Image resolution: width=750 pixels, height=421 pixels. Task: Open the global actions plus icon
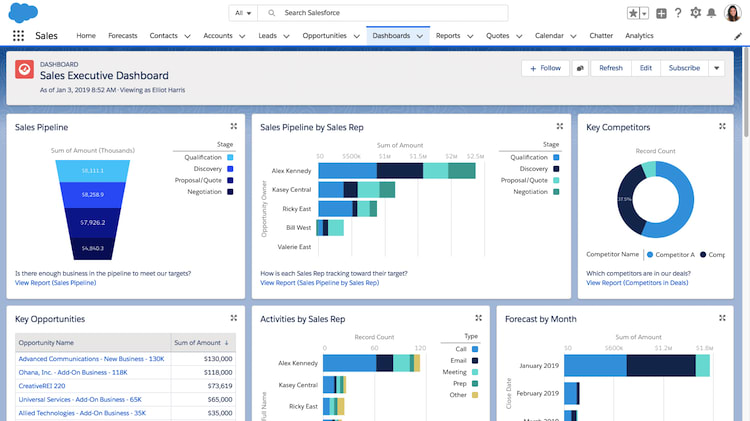click(661, 13)
